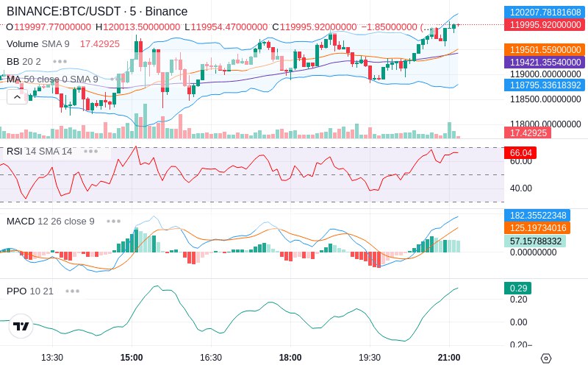
Task: Open more options for PPO 10 21
Action: click(x=72, y=291)
